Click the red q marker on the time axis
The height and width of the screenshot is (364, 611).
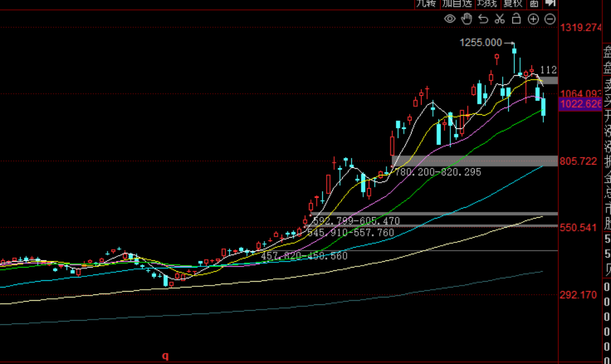(x=165, y=356)
